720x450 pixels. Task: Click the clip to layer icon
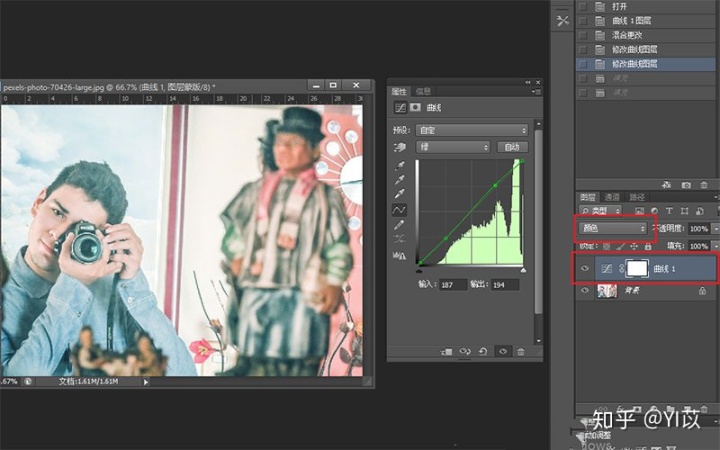click(446, 352)
